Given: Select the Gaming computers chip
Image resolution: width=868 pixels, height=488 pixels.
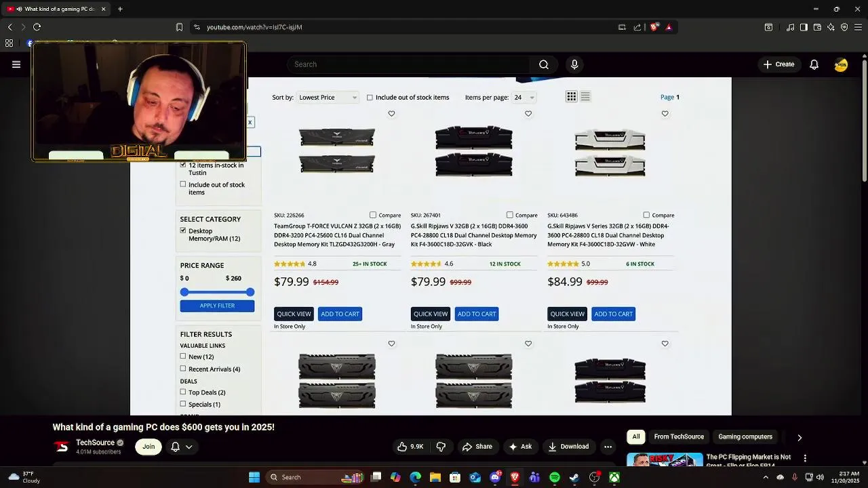Looking at the screenshot, I should [745, 437].
